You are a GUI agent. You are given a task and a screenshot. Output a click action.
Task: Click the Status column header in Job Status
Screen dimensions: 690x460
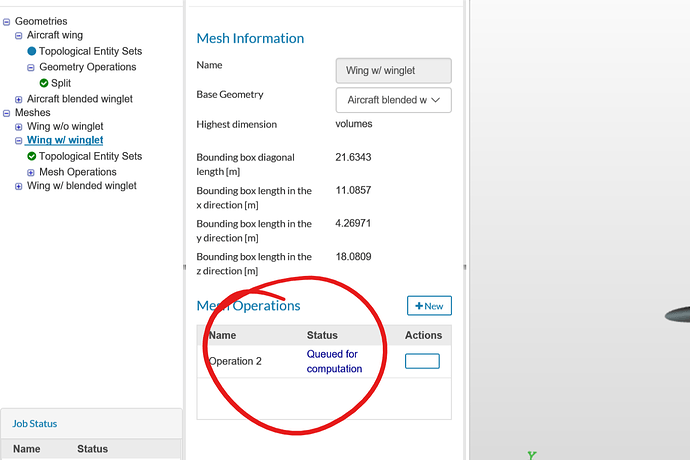coord(92,449)
